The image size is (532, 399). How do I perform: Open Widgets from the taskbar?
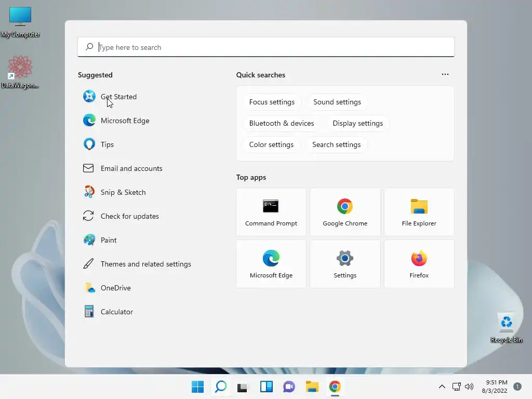(x=267, y=387)
